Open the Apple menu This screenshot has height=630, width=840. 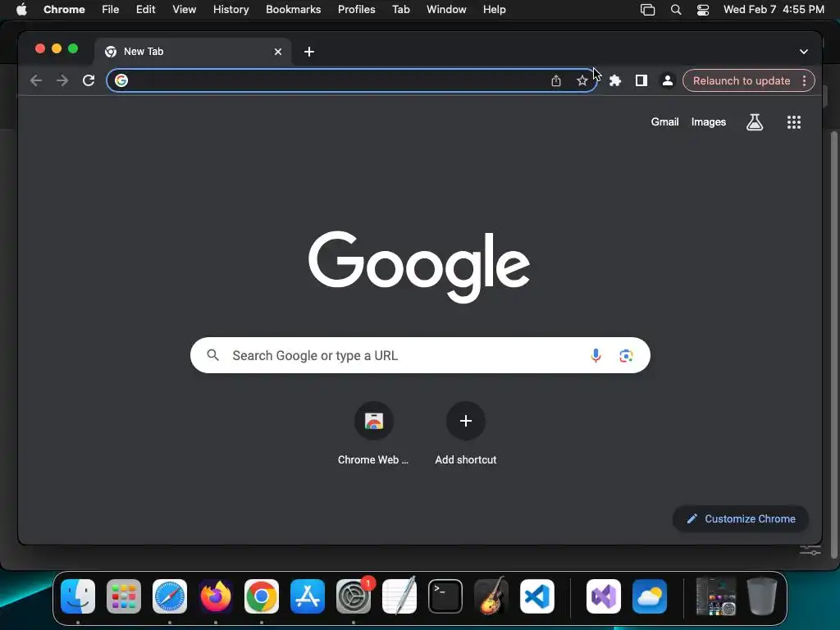point(21,9)
